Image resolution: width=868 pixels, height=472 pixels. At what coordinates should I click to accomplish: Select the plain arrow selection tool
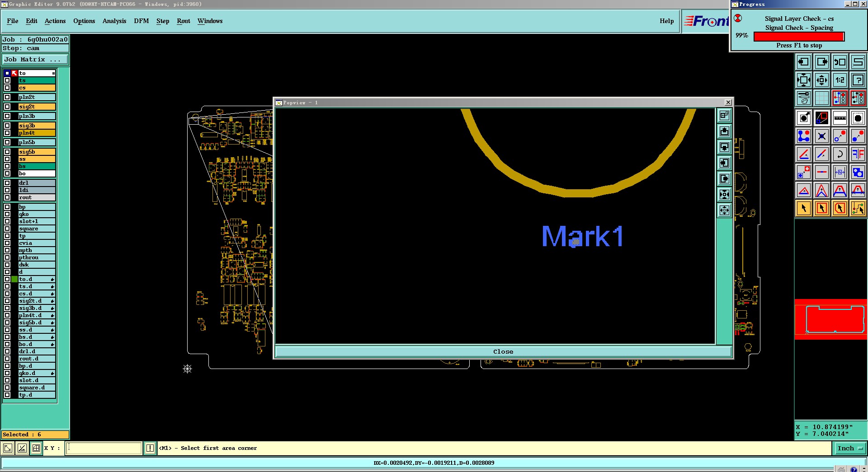click(x=804, y=208)
